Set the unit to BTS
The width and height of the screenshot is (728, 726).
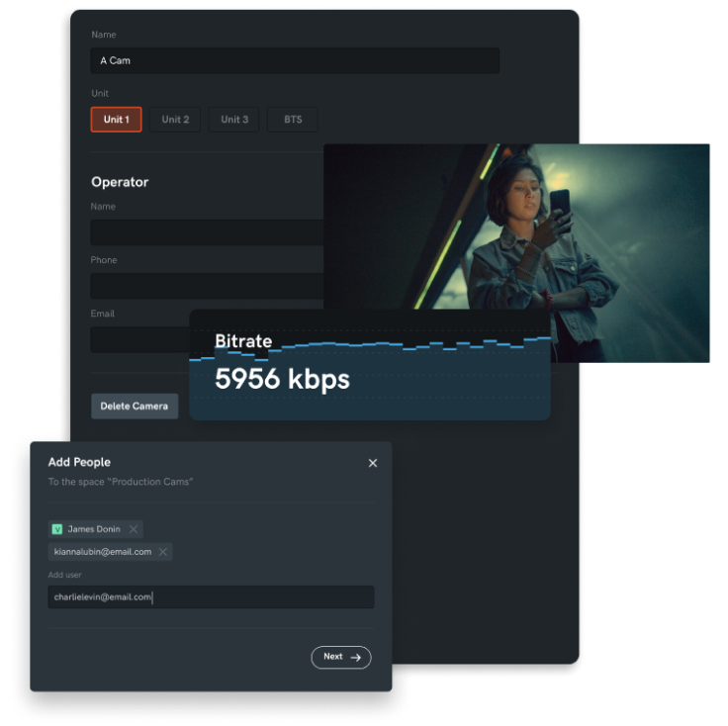click(293, 120)
